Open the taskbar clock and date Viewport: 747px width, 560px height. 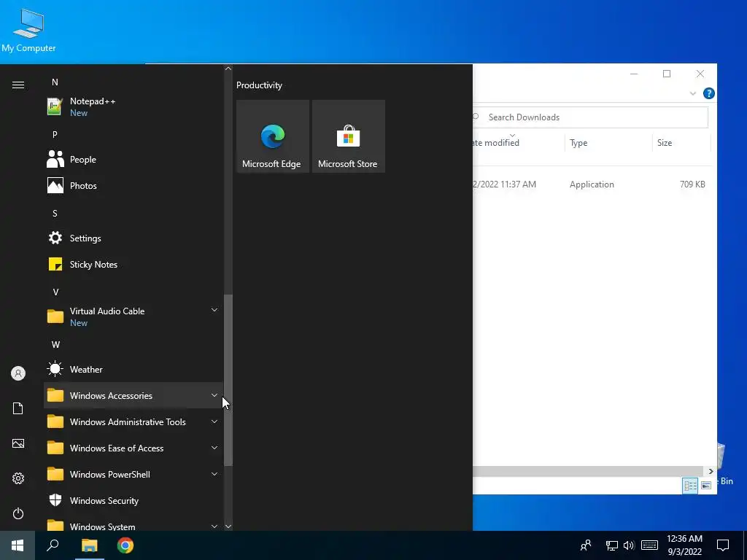684,545
